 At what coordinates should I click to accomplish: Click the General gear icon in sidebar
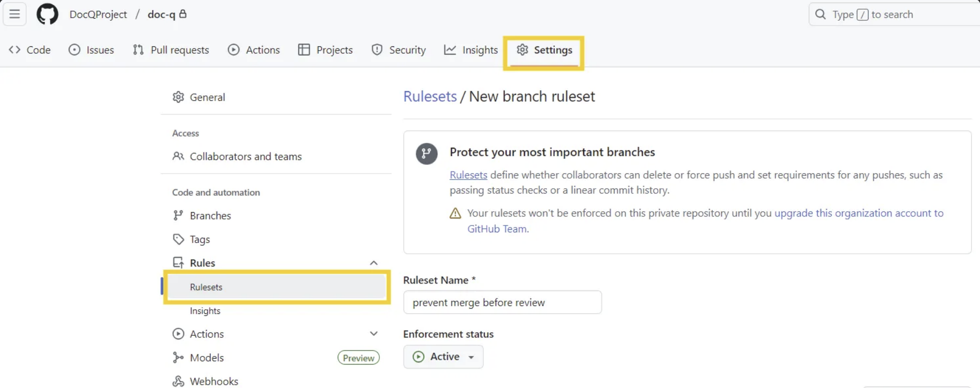click(178, 97)
